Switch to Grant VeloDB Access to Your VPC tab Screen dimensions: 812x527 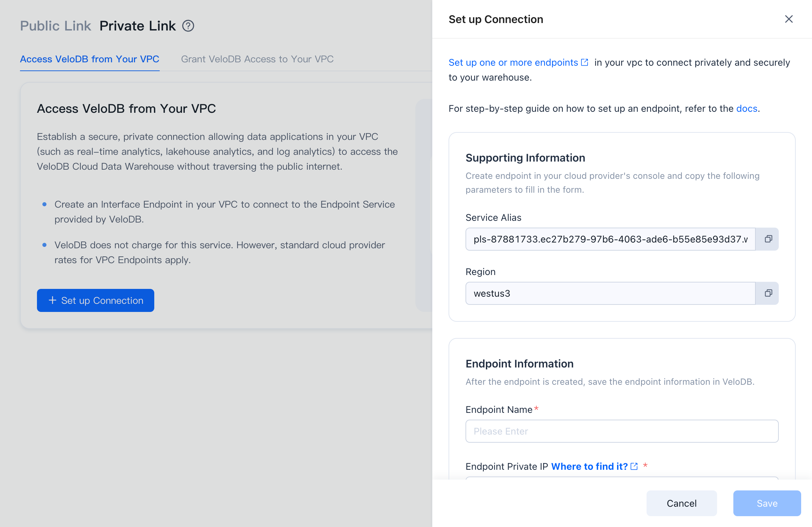coord(257,59)
